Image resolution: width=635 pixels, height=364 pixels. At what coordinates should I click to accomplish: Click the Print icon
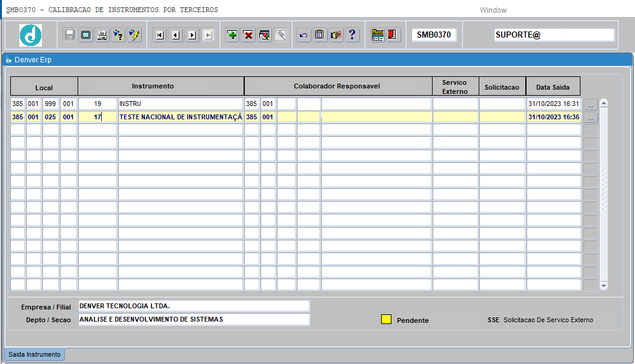coord(102,35)
